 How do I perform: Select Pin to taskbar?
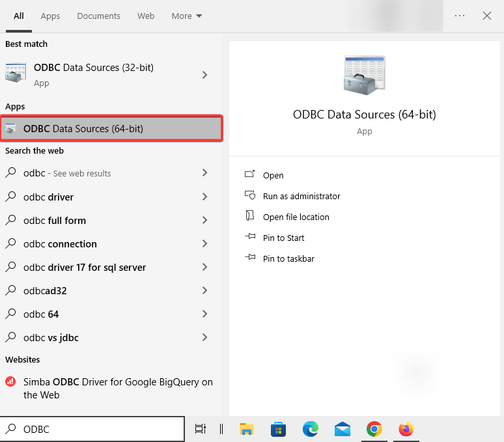click(288, 259)
